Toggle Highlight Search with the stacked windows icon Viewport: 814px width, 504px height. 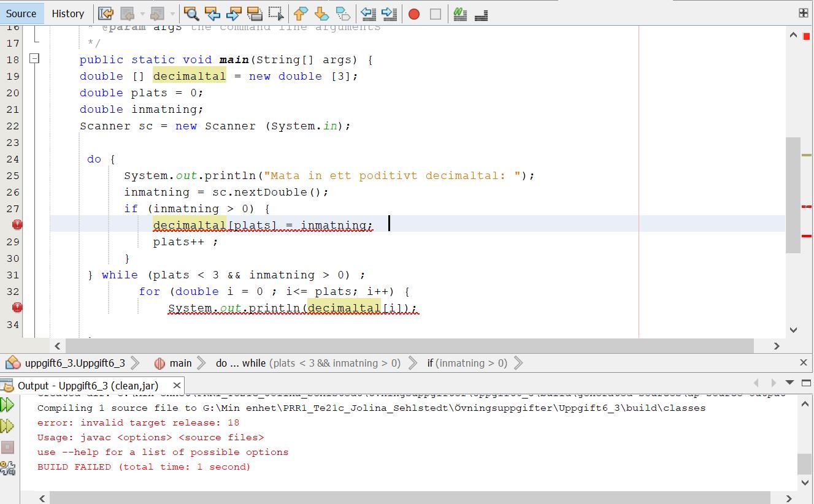255,13
